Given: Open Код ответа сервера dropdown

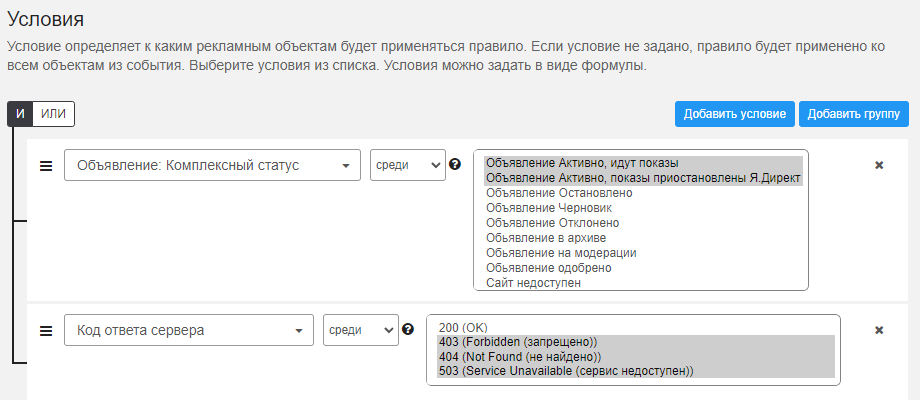Looking at the screenshot, I should (189, 330).
